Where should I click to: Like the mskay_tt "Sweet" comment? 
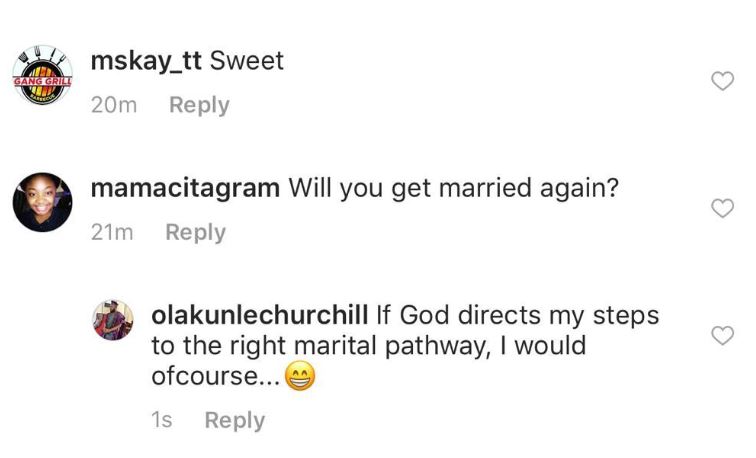click(722, 82)
